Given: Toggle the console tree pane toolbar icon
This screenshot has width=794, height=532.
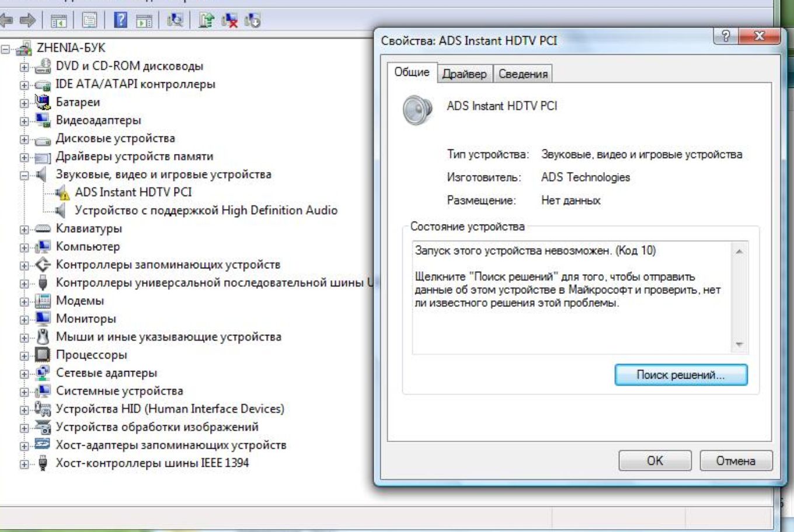Looking at the screenshot, I should [x=58, y=21].
